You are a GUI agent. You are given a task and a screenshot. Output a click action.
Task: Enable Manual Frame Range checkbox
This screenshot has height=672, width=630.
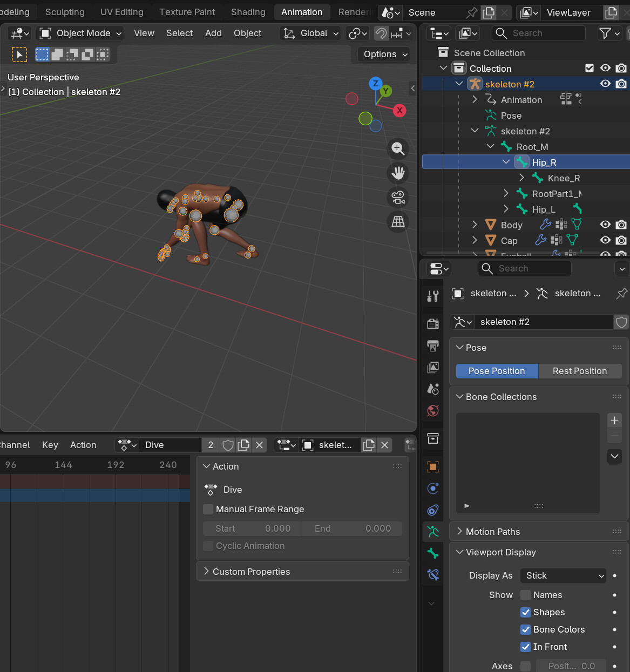[208, 509]
